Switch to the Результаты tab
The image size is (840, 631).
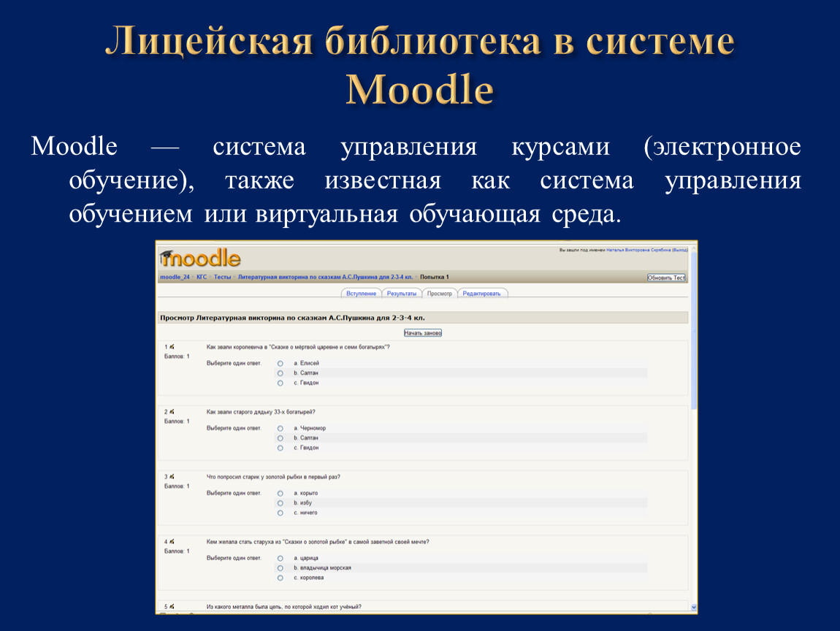[x=402, y=294]
